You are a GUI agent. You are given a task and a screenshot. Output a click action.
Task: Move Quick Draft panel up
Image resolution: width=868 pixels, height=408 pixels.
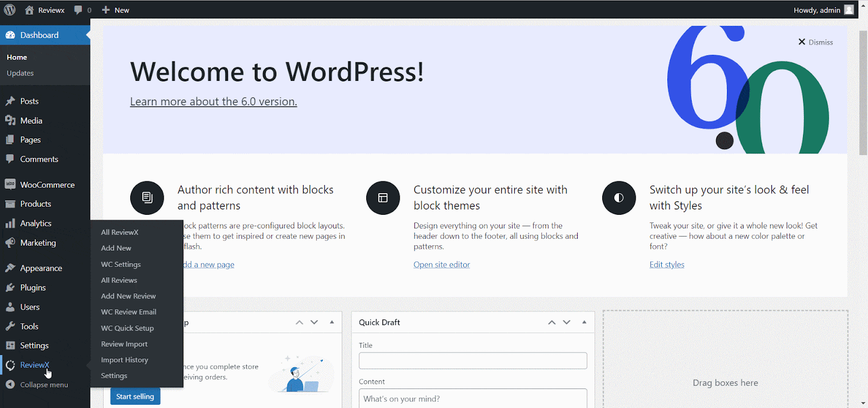pos(552,322)
